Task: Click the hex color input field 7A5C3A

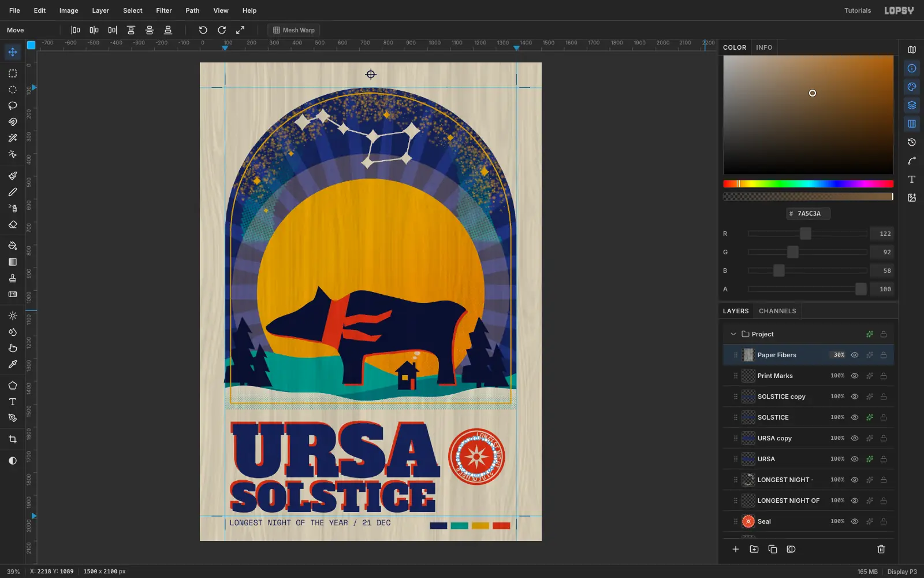Action: pos(808,213)
